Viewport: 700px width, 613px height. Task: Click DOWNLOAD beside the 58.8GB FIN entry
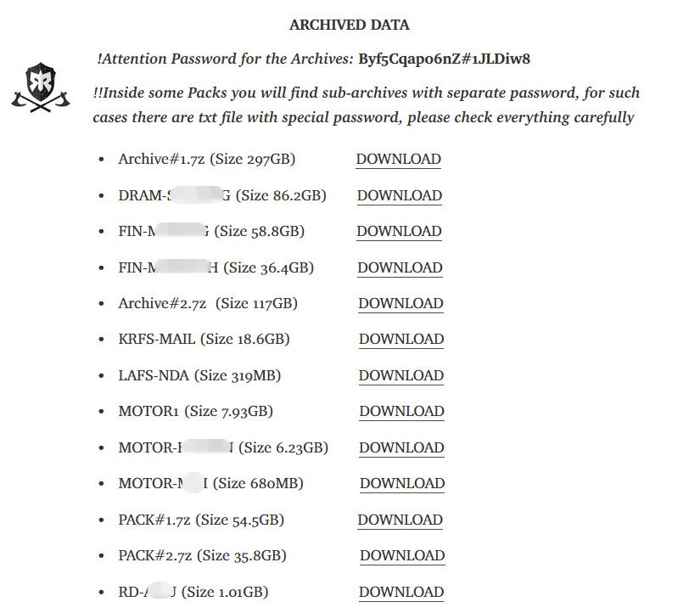pos(399,232)
